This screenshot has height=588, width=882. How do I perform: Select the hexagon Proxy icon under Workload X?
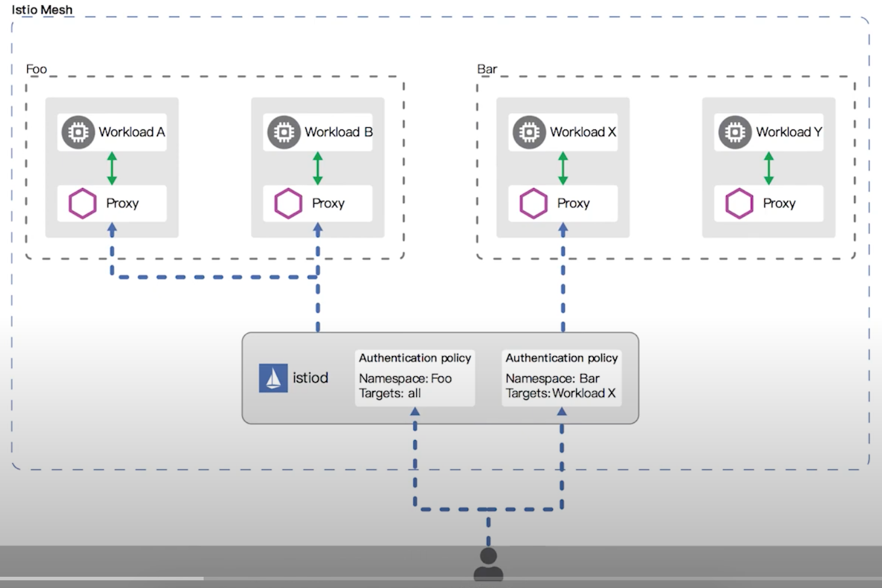533,203
